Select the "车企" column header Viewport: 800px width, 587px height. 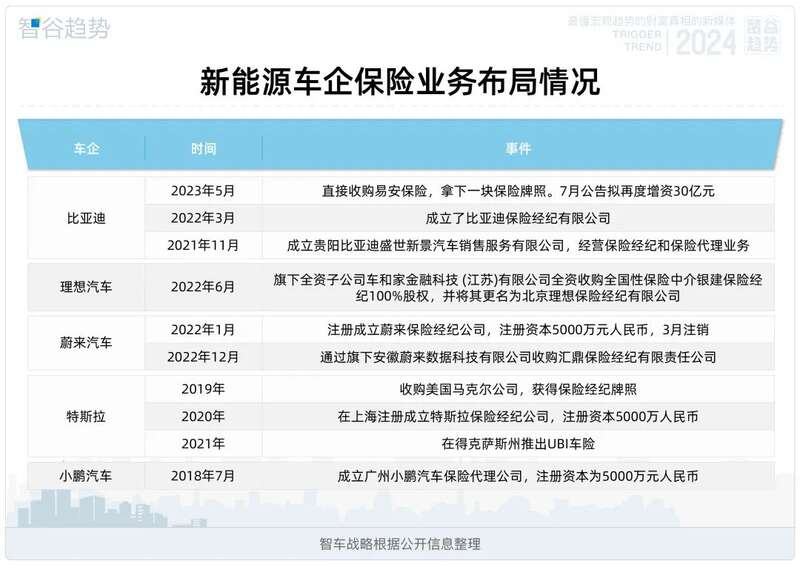pyautogui.click(x=86, y=149)
